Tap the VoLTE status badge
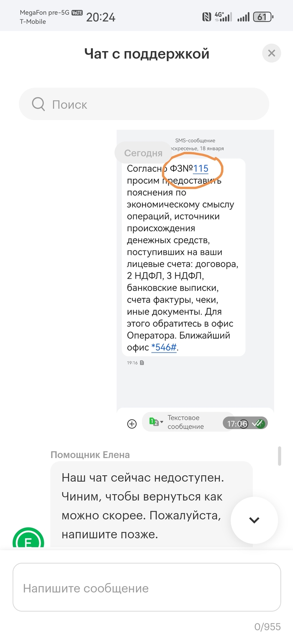293x644 pixels. (x=77, y=13)
